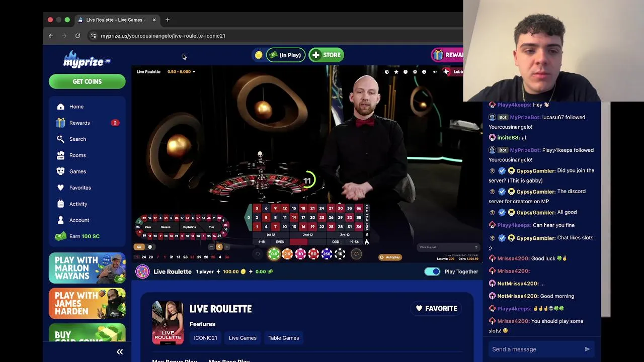Select Voisins racetrack bet

166,227
